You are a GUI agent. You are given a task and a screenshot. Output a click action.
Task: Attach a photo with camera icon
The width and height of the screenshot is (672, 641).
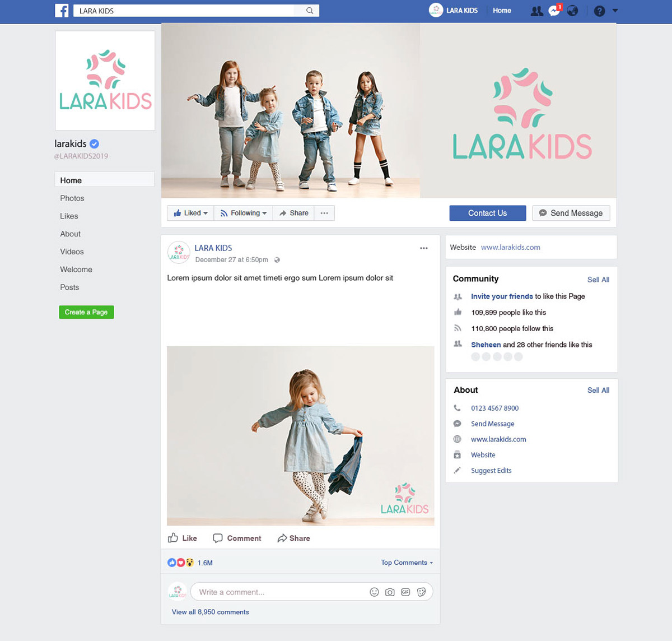pyautogui.click(x=390, y=592)
